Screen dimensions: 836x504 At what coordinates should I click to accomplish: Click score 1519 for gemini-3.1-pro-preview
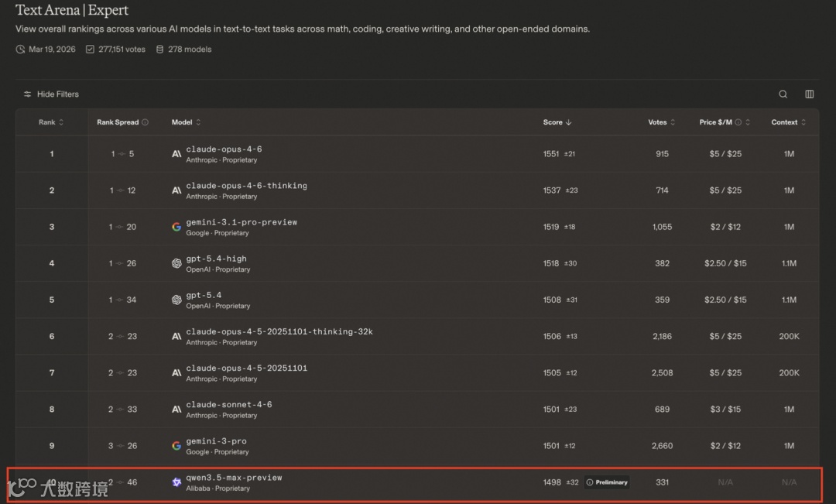click(551, 227)
